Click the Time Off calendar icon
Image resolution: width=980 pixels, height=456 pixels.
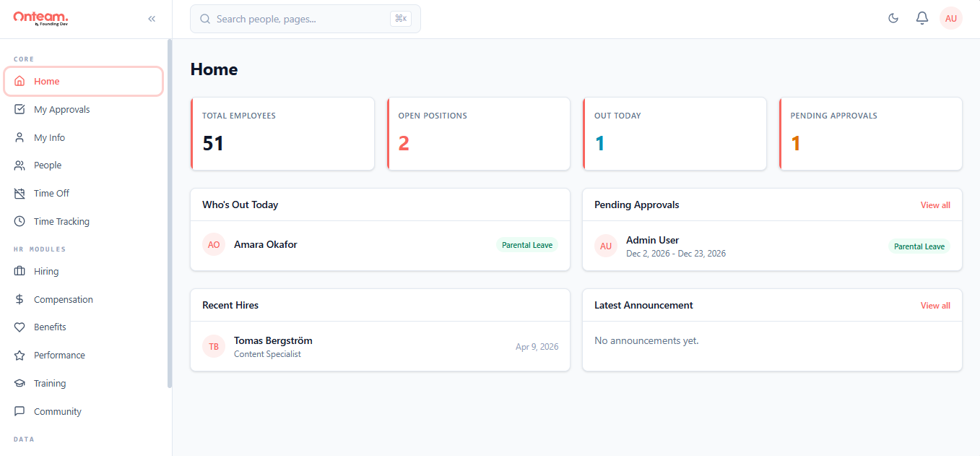click(x=20, y=194)
